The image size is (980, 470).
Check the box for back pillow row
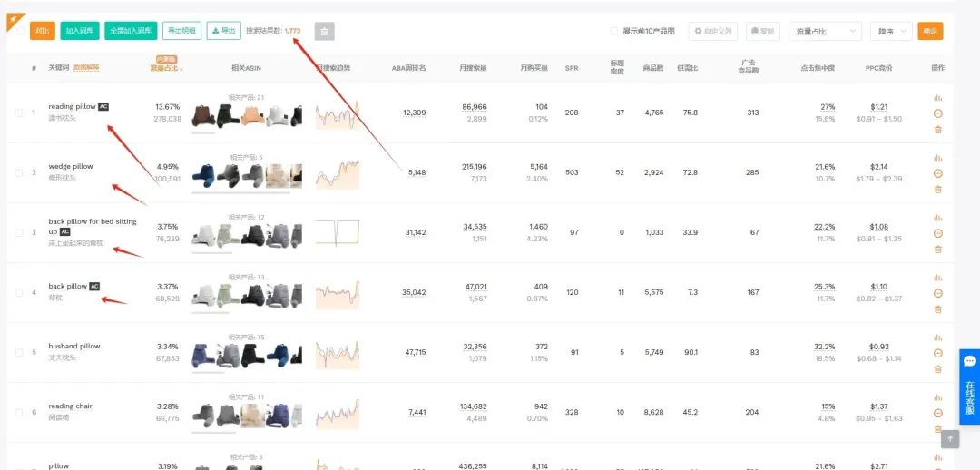(19, 293)
